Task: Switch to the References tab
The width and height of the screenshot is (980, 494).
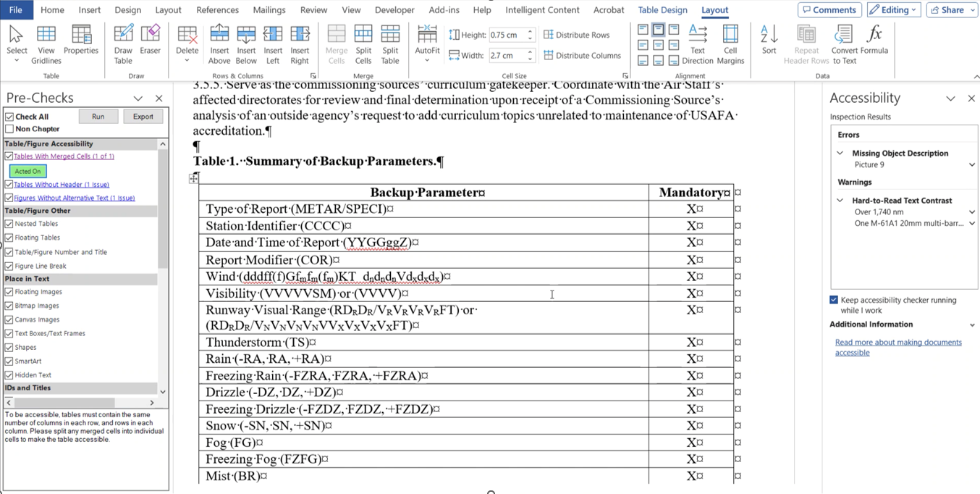Action: pyautogui.click(x=217, y=10)
